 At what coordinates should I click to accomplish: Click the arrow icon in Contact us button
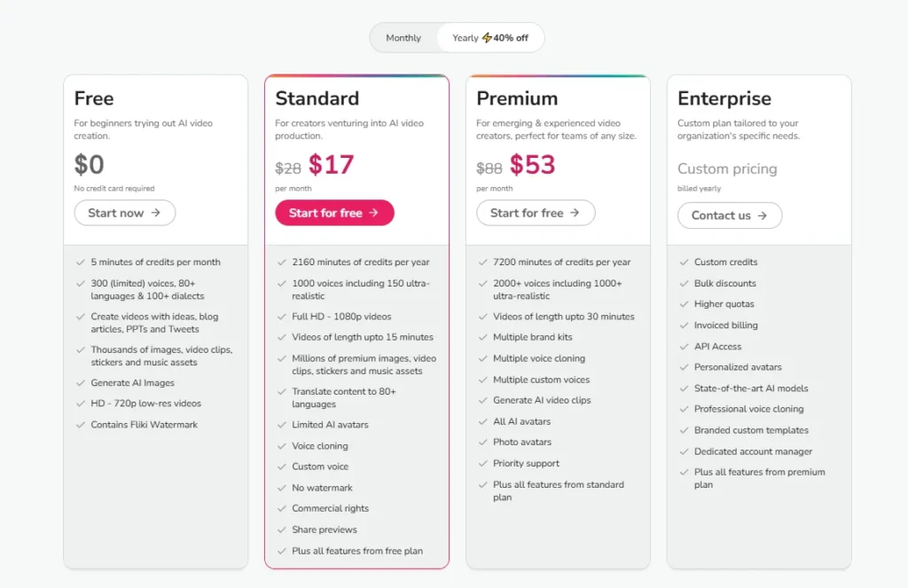tap(763, 216)
